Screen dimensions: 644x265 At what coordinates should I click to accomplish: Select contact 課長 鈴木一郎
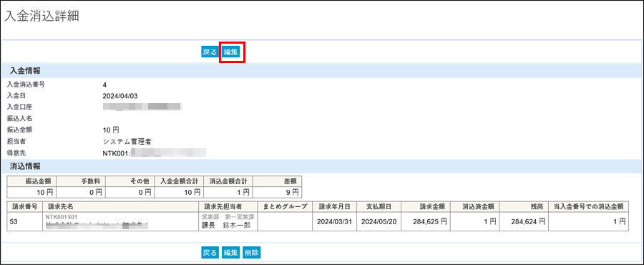225,226
